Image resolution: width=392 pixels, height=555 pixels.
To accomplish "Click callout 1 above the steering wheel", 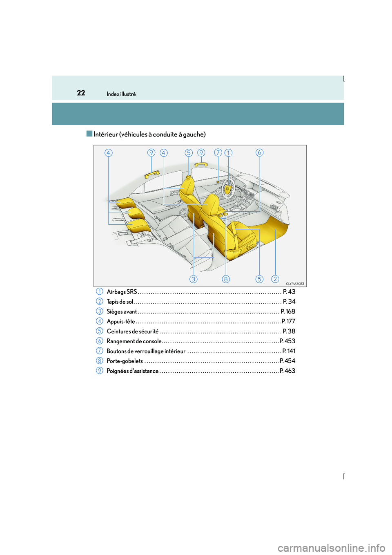I will click(x=228, y=153).
